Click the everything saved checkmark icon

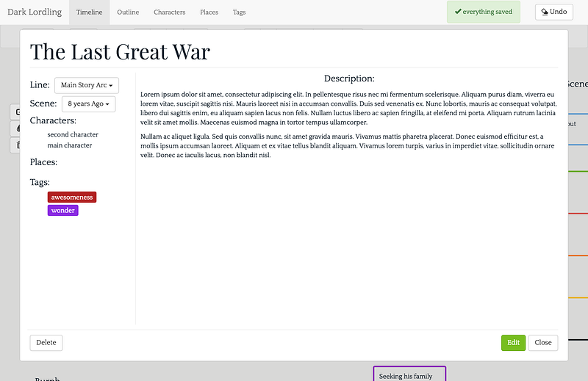tap(458, 12)
